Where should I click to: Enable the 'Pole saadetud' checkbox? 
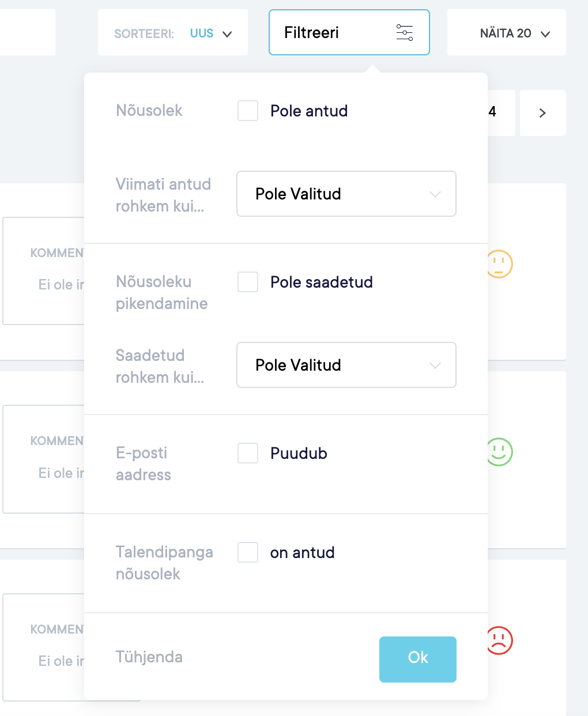(248, 282)
